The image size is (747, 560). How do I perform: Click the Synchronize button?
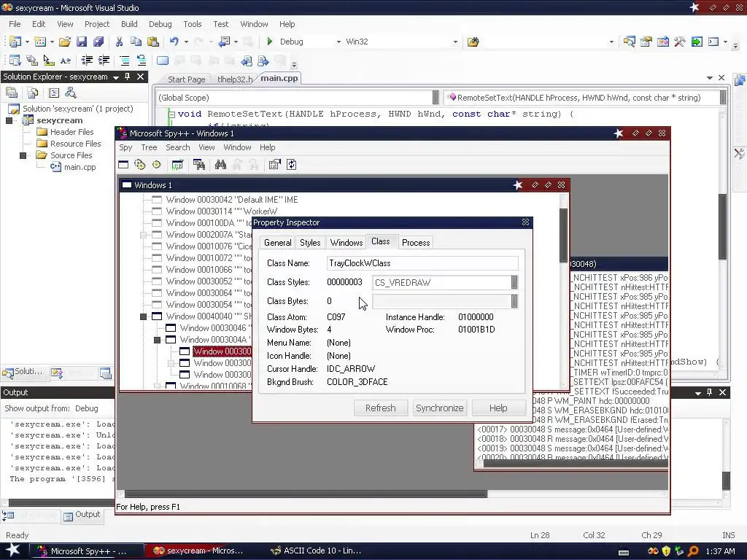tap(439, 408)
